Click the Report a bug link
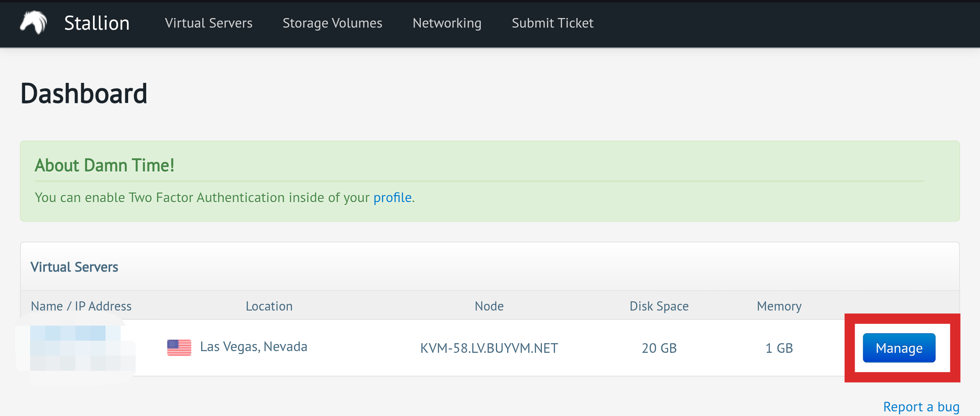Image resolution: width=980 pixels, height=416 pixels. [x=921, y=406]
